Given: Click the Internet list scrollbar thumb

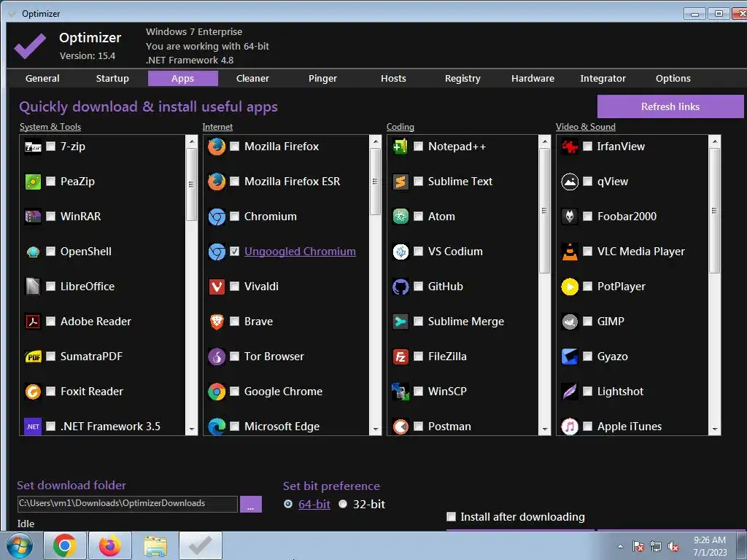Looking at the screenshot, I should click(x=376, y=182).
